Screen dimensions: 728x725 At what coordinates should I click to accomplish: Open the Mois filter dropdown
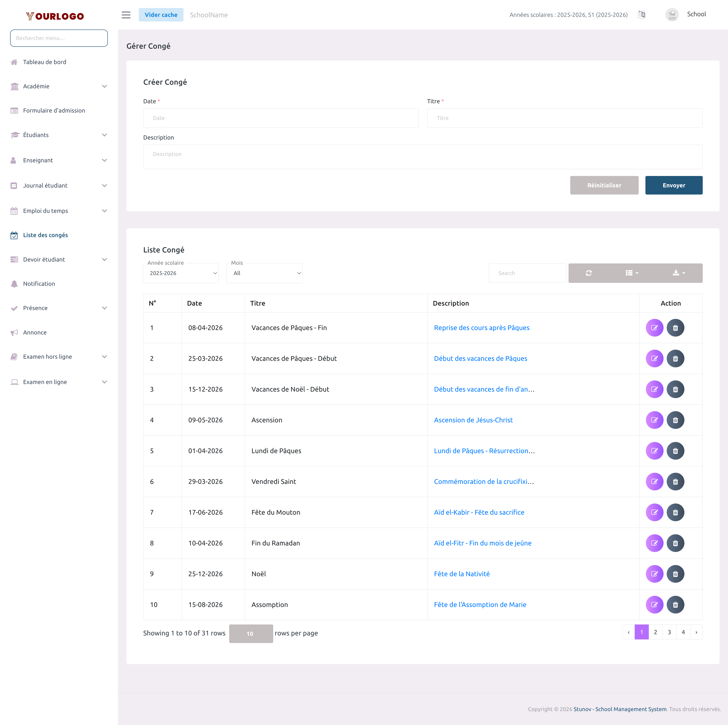point(265,273)
